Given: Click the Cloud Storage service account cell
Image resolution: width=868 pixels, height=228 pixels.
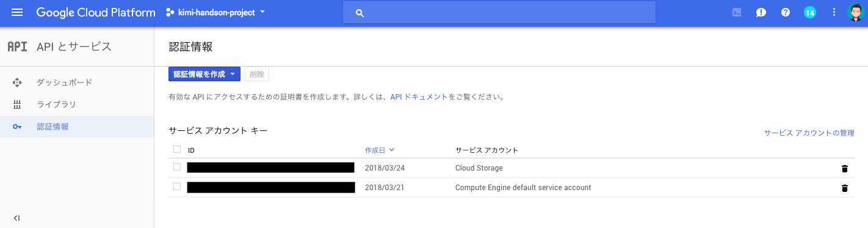Looking at the screenshot, I should (x=479, y=168).
